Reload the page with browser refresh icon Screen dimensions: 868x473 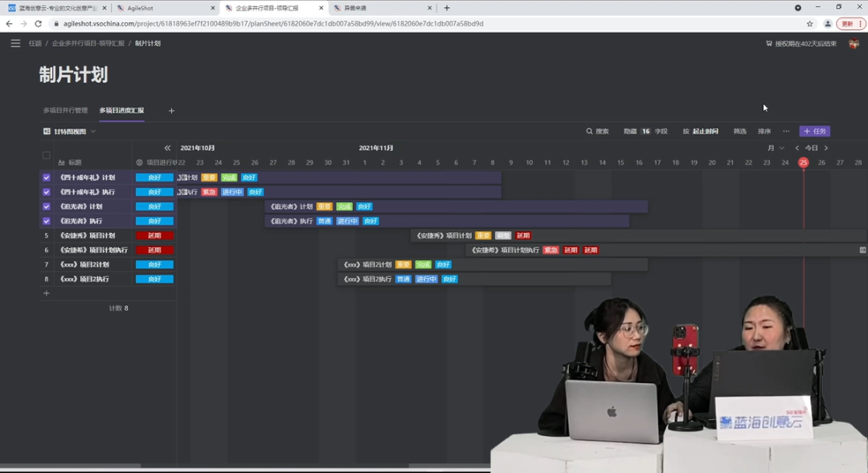click(x=38, y=24)
